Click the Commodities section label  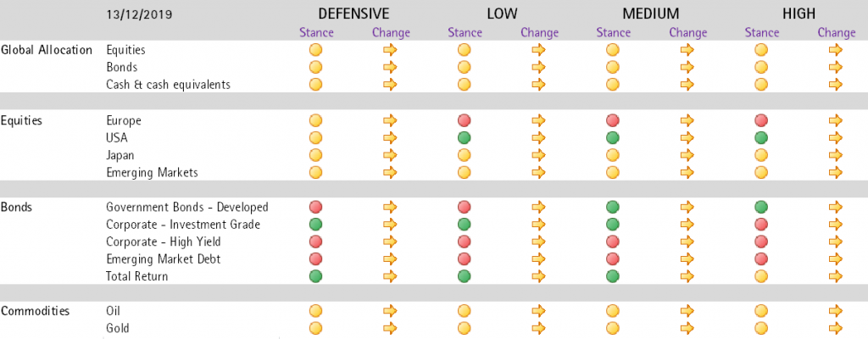(36, 311)
